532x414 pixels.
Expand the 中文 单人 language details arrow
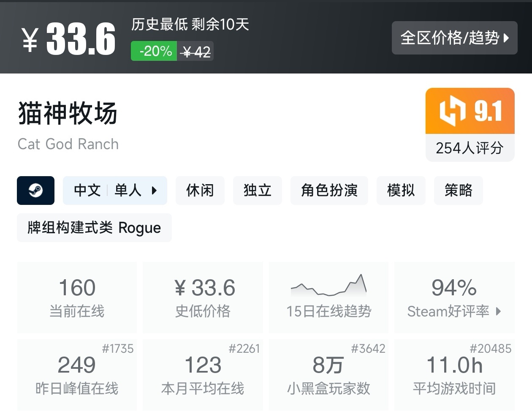(x=154, y=191)
